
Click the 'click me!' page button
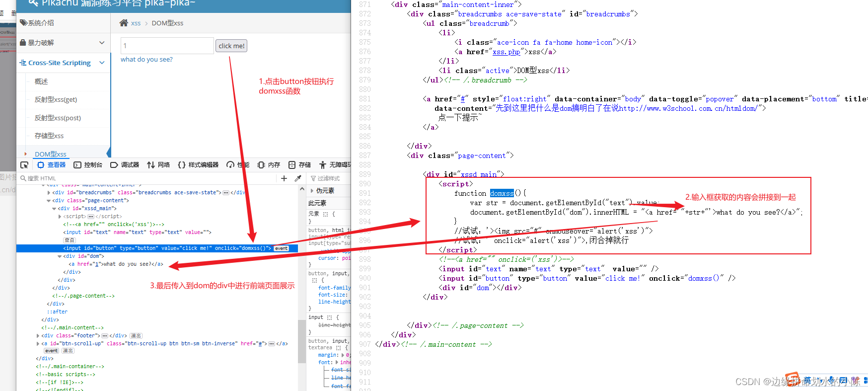tap(231, 46)
